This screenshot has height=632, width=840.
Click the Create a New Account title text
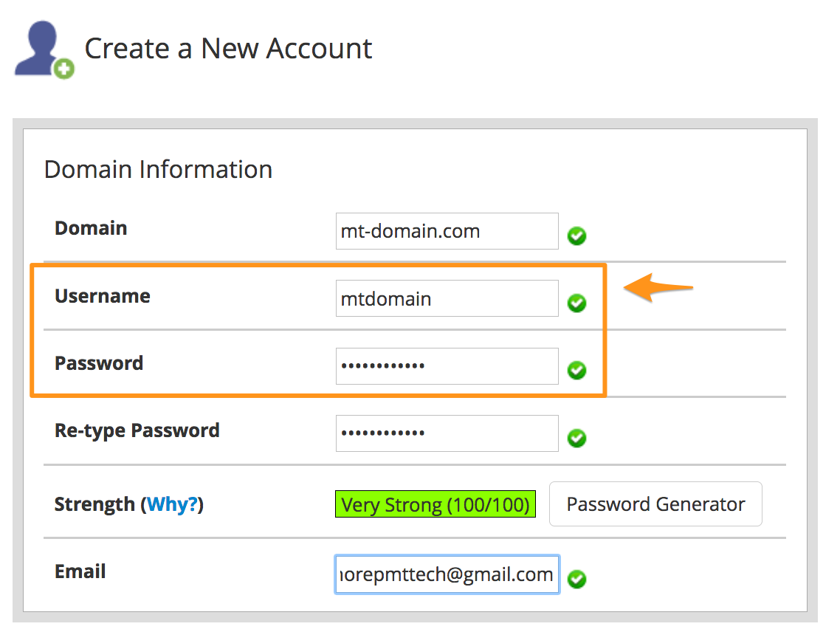tap(228, 49)
